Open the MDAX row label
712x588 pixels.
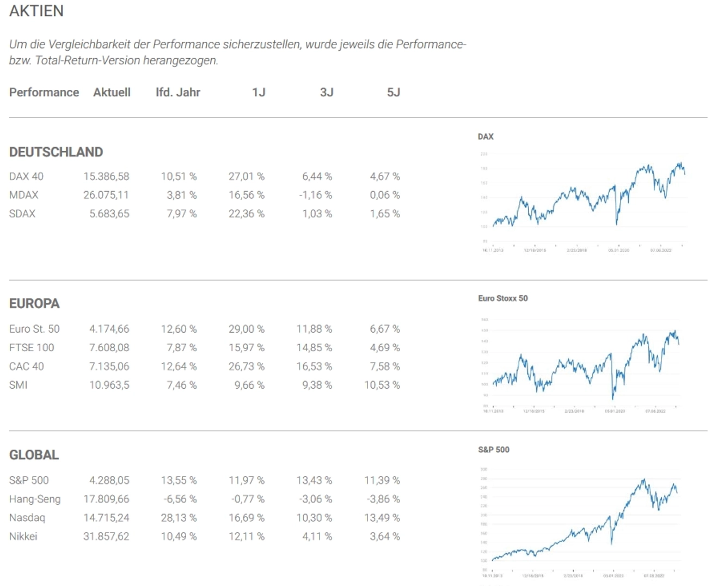pos(24,195)
